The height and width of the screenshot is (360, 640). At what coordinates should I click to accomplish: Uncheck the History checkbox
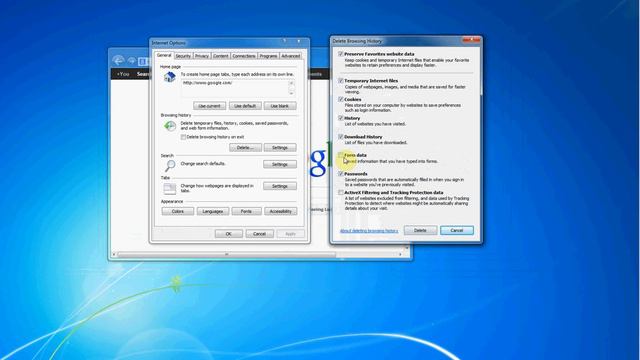[340, 118]
